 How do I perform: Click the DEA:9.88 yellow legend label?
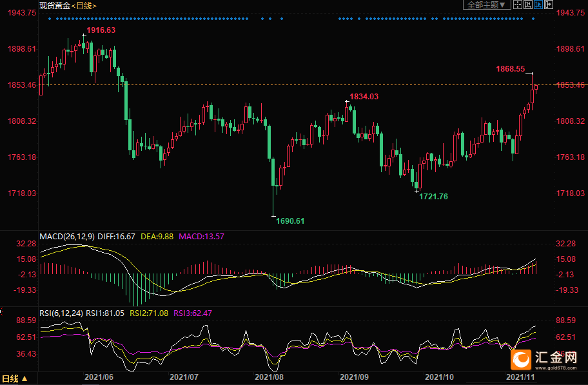(157, 237)
